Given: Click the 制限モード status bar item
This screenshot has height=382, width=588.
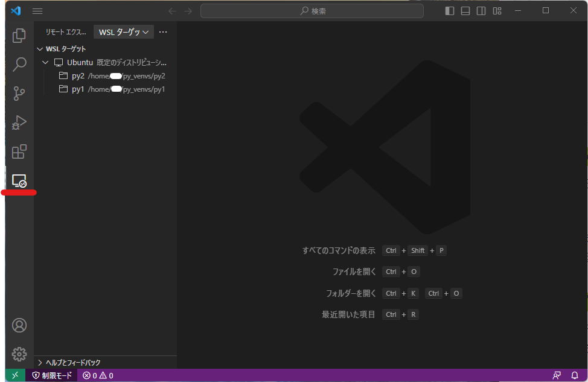Looking at the screenshot, I should click(52, 375).
